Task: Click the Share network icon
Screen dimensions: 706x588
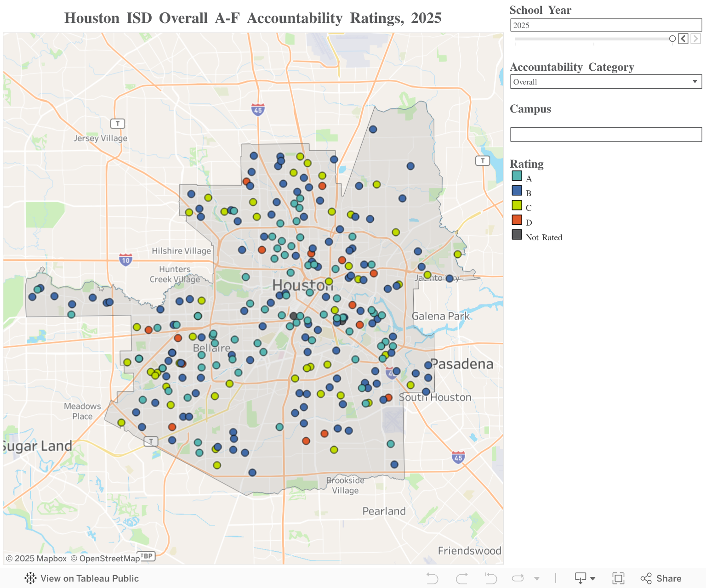Action: click(646, 578)
